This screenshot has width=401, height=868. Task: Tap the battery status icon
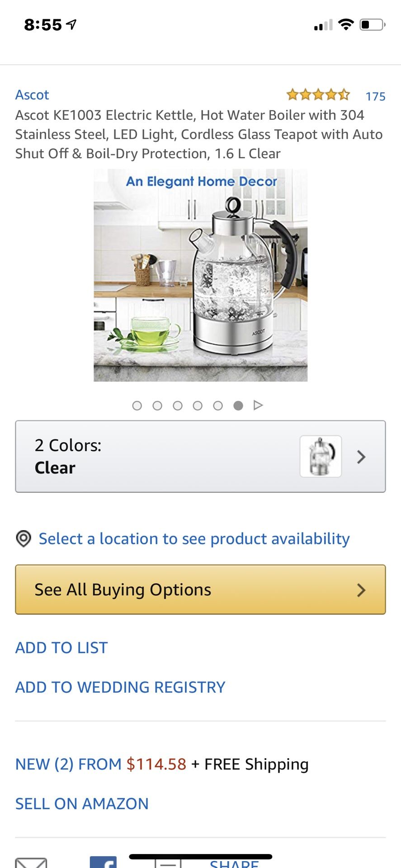click(373, 25)
